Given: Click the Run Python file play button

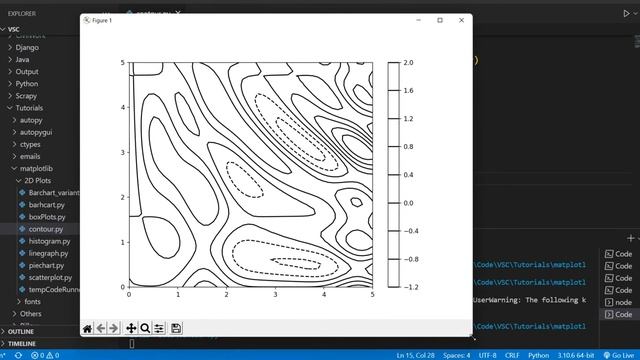Looking at the screenshot, I should 626,13.
